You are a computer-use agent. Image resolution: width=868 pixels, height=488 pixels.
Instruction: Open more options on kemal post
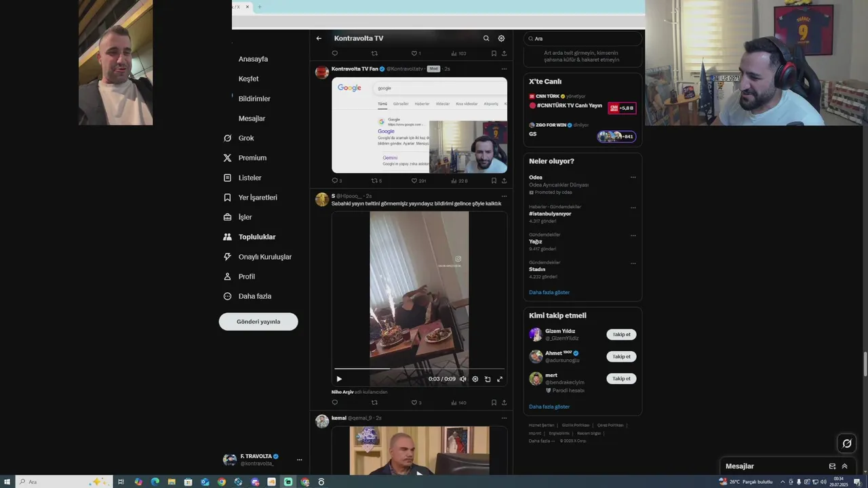tap(504, 418)
